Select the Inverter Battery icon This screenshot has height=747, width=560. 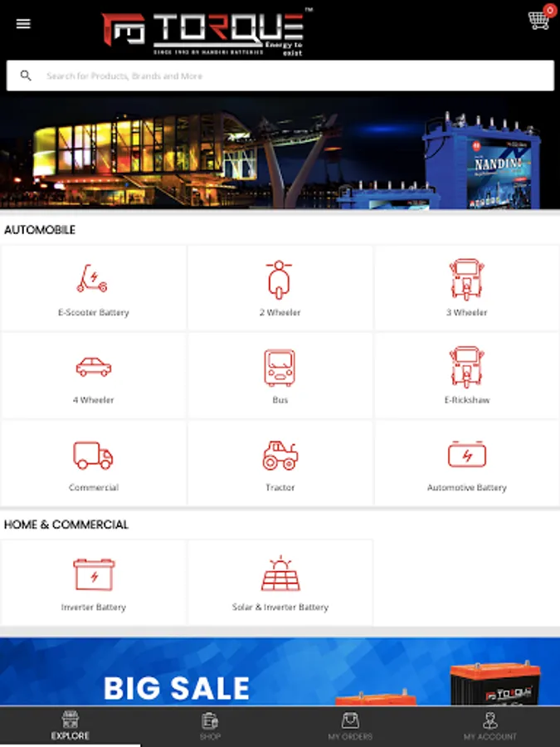coord(94,574)
